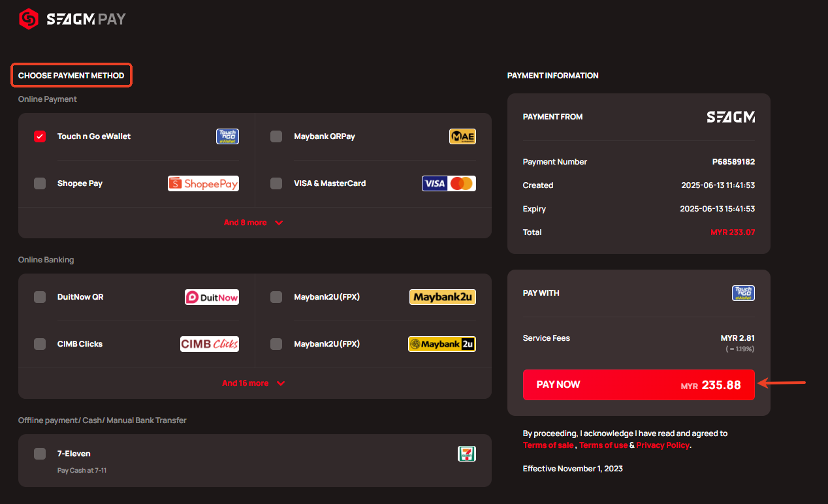Click the "Pay Cash at 7-11" text
828x504 pixels.
point(82,470)
